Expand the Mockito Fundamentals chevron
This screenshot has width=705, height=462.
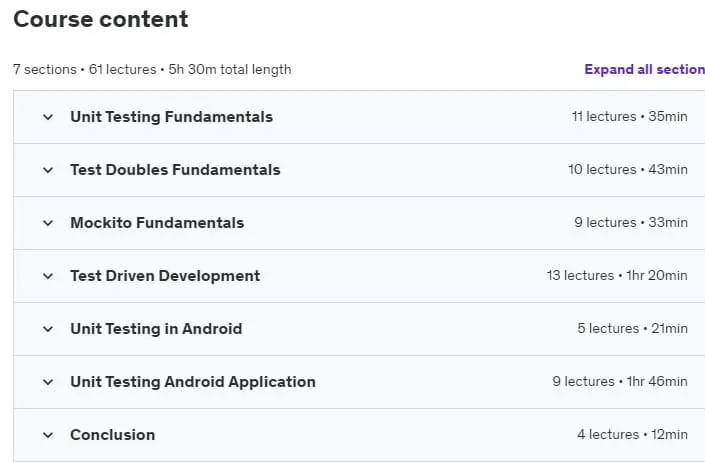point(48,223)
